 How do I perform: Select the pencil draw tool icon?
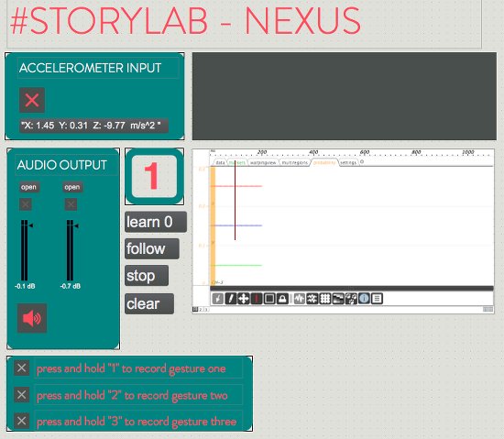pyautogui.click(x=230, y=299)
